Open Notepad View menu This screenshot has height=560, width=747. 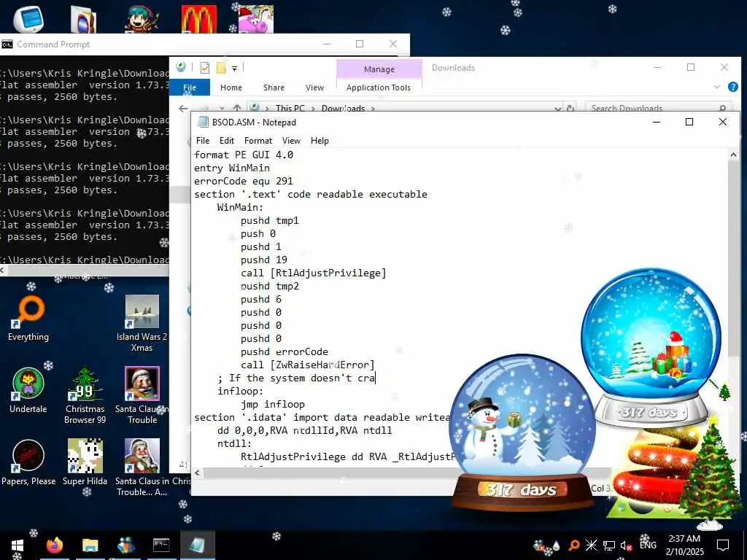(x=291, y=141)
